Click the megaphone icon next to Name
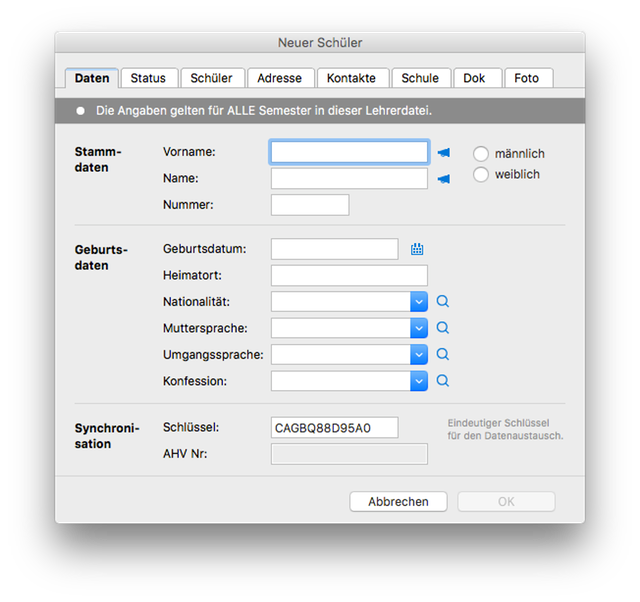640x602 pixels. point(444,179)
